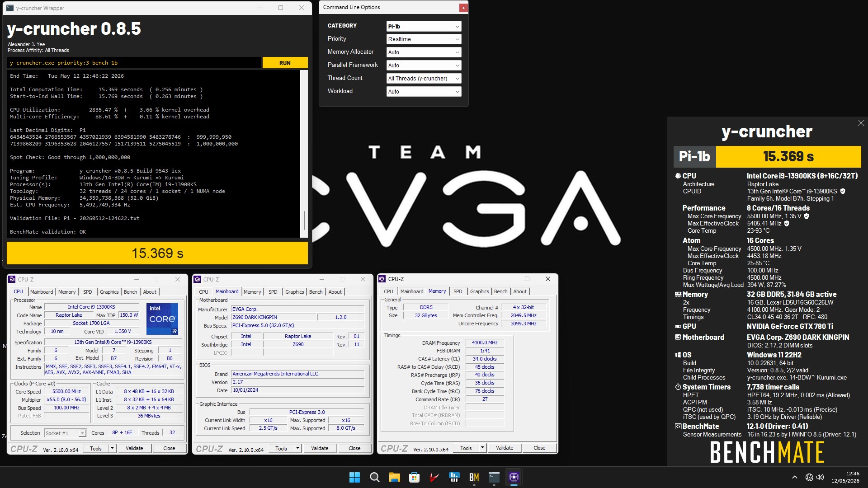868x488 pixels.
Task: Switch to CPU tab in CPU-Z Memory window
Action: click(x=388, y=291)
